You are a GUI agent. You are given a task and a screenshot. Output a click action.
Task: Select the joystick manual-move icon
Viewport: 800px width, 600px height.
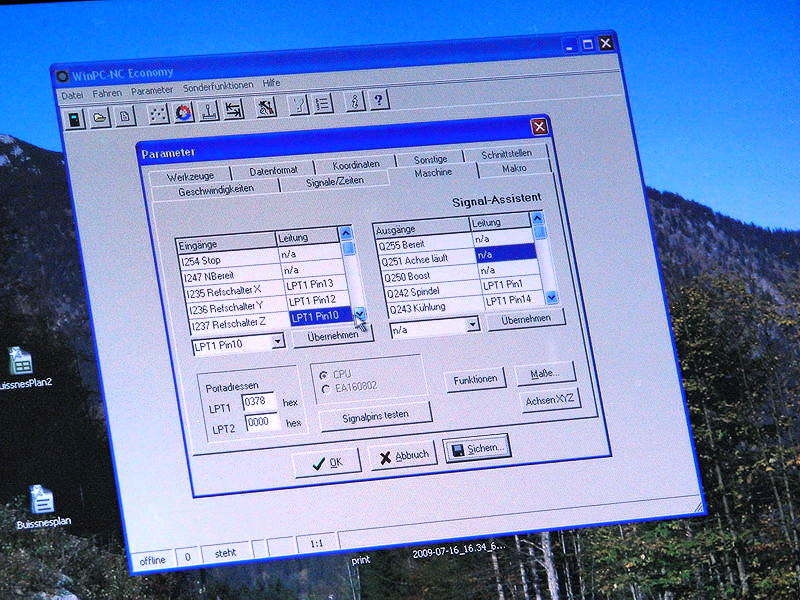[209, 111]
